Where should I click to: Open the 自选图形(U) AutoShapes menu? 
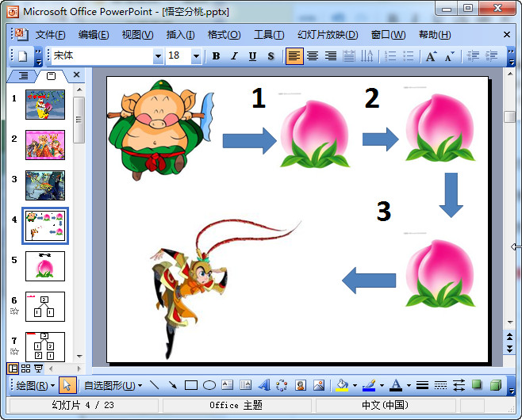click(x=113, y=386)
